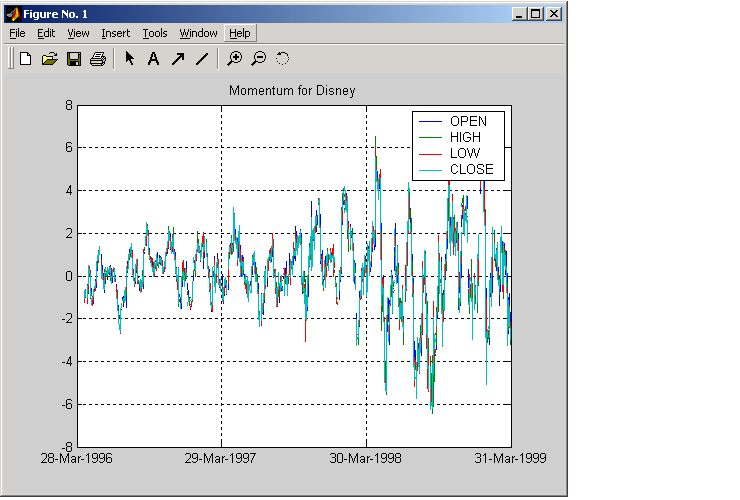
Task: Open the File menu
Action: 17,33
